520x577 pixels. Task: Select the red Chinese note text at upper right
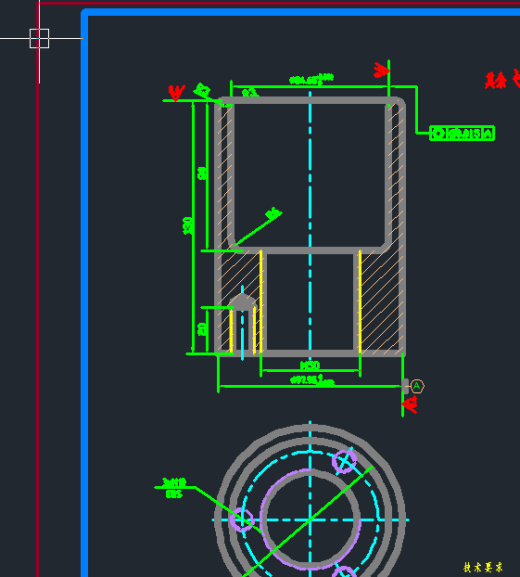tap(502, 80)
